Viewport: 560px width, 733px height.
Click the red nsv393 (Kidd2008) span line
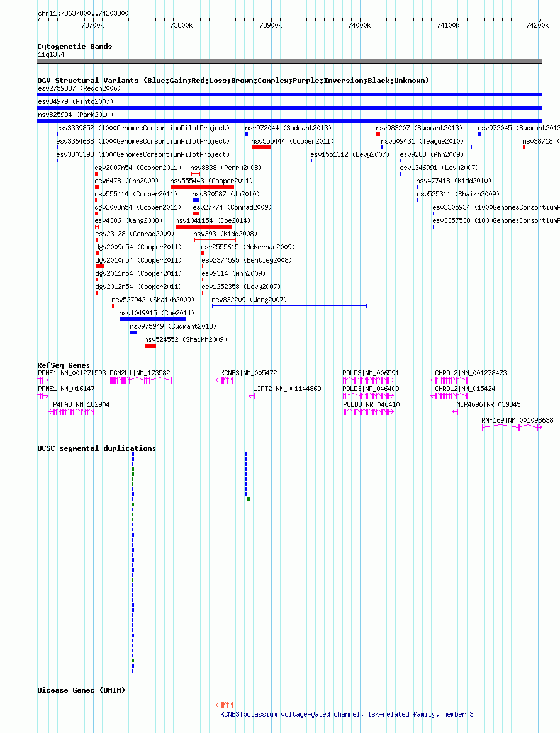coord(215,240)
